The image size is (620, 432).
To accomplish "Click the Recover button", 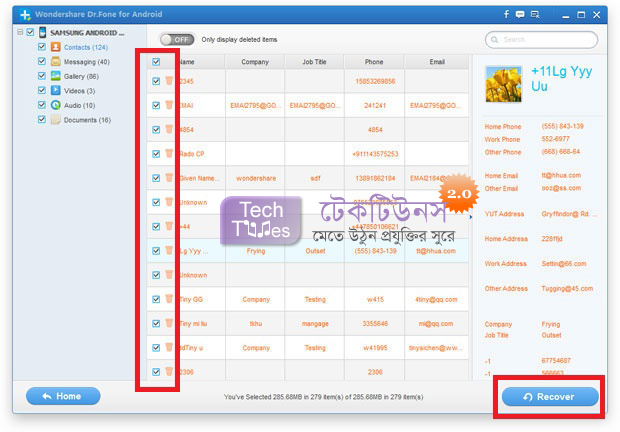I will point(550,396).
